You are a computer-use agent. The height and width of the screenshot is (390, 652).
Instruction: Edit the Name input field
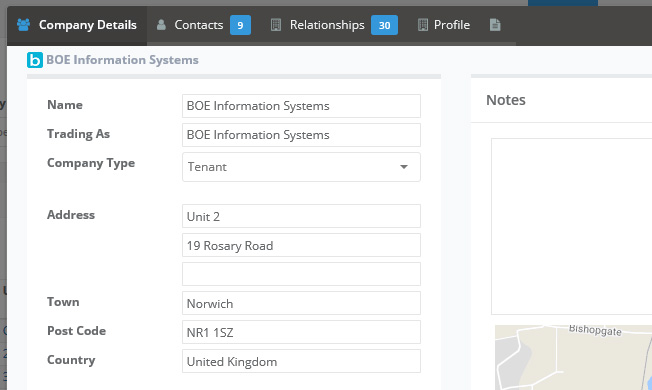tap(301, 106)
